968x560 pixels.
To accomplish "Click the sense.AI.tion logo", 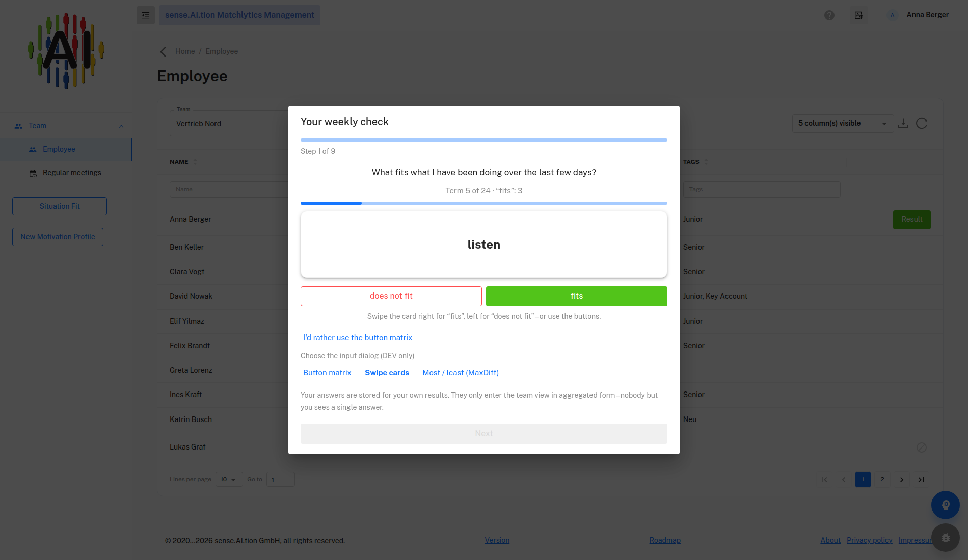I will pos(66,51).
